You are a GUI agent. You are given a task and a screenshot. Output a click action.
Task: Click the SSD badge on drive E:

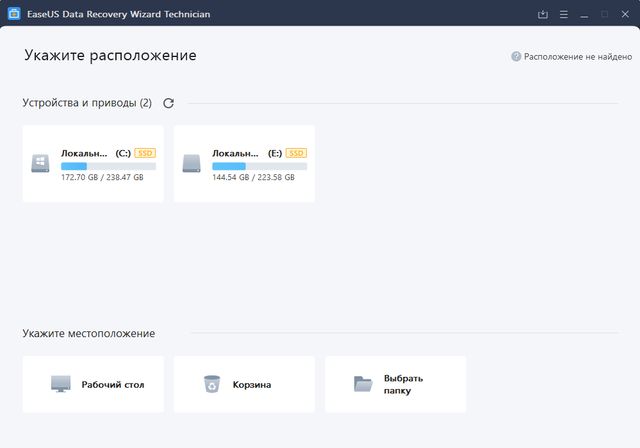click(296, 153)
